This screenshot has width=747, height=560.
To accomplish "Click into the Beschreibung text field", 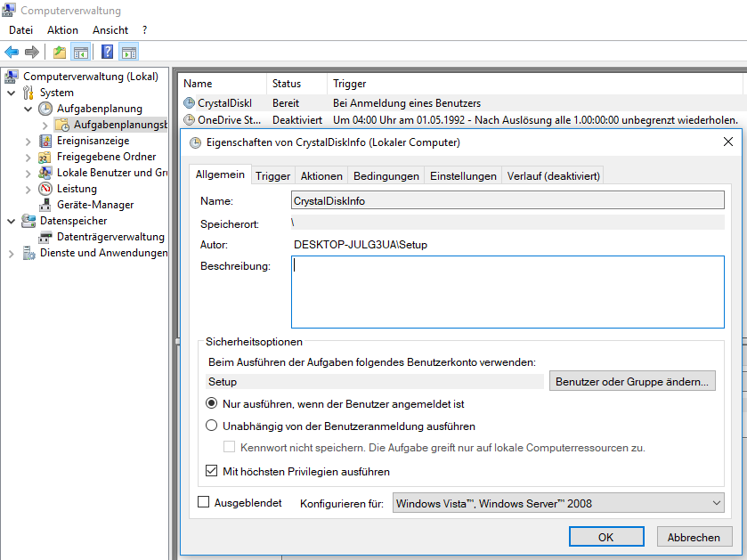I will point(507,292).
